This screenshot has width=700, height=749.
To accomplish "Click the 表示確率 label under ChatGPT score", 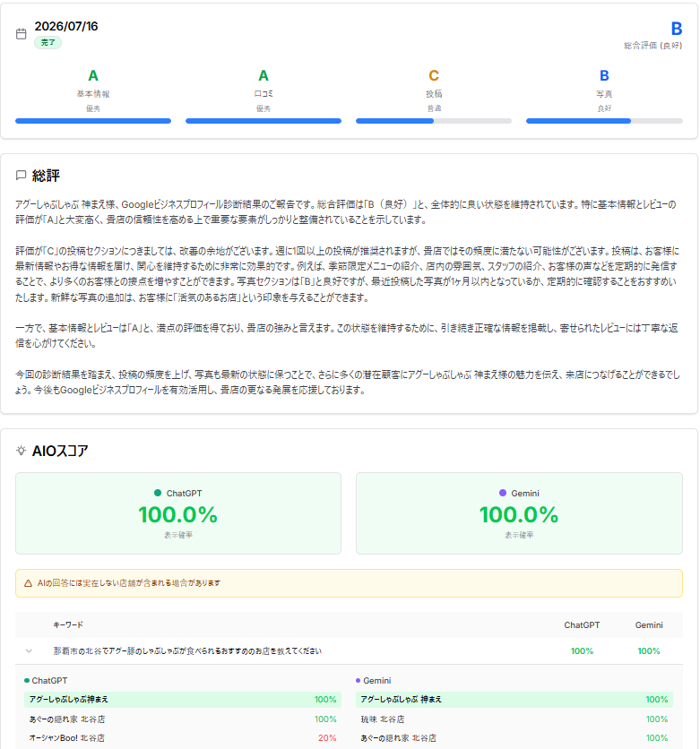I will 178,535.
